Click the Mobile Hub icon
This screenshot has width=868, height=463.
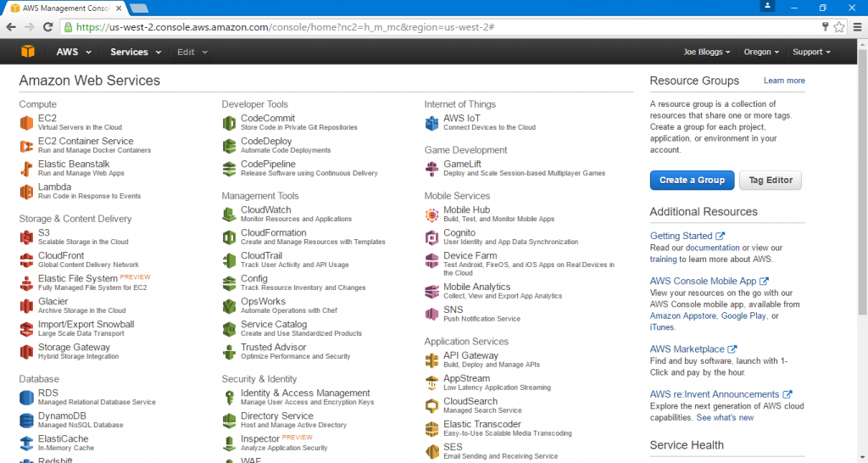tap(431, 215)
